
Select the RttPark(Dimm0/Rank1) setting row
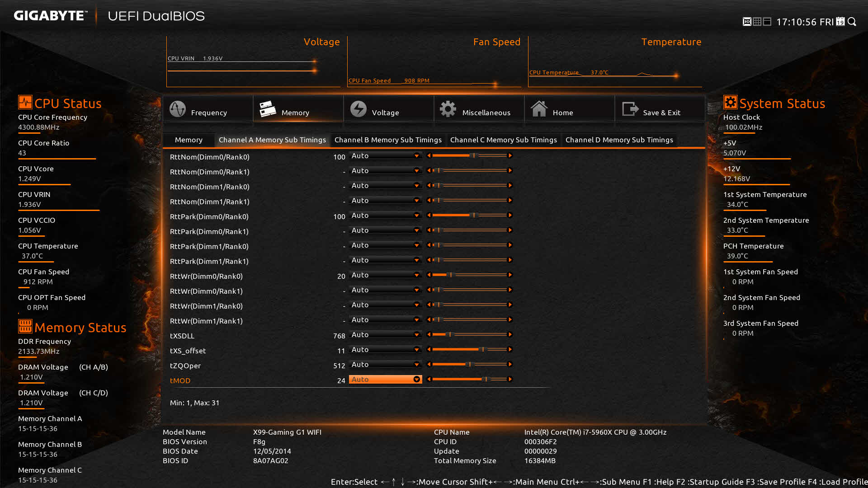click(341, 231)
